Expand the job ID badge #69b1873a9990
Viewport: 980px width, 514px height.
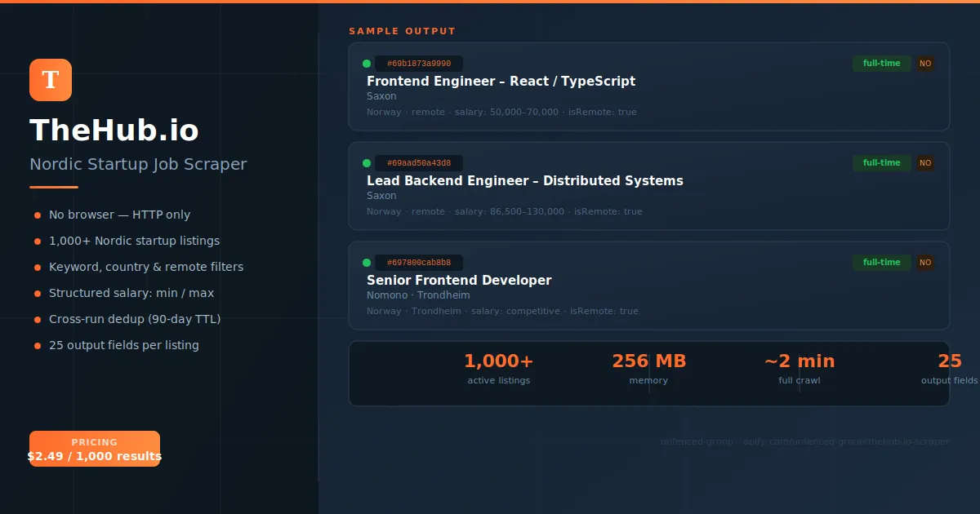[x=419, y=63]
